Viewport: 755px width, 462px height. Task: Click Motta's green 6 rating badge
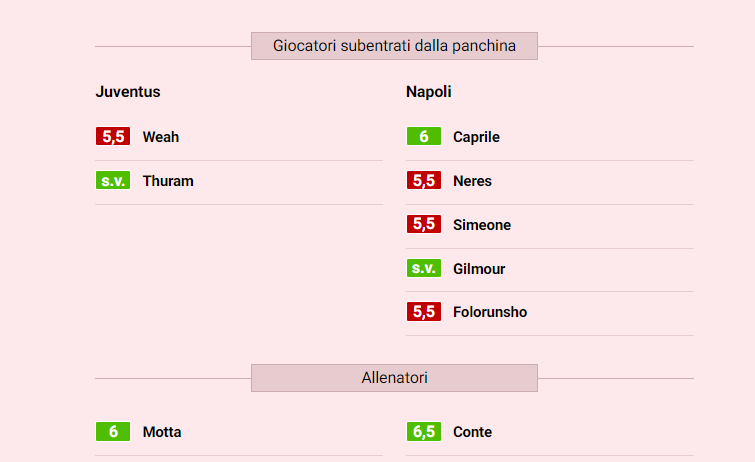point(113,432)
